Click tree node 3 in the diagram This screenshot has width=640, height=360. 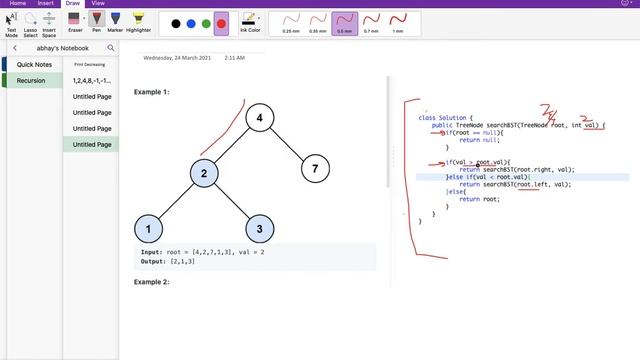click(x=260, y=229)
